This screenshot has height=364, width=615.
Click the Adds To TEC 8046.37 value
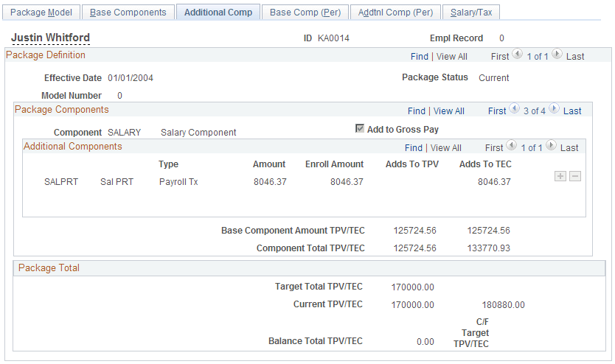494,182
